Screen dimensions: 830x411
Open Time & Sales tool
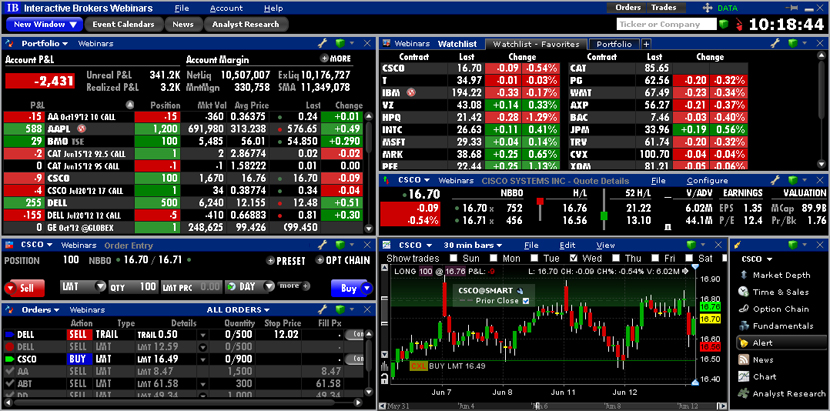pyautogui.click(x=781, y=292)
